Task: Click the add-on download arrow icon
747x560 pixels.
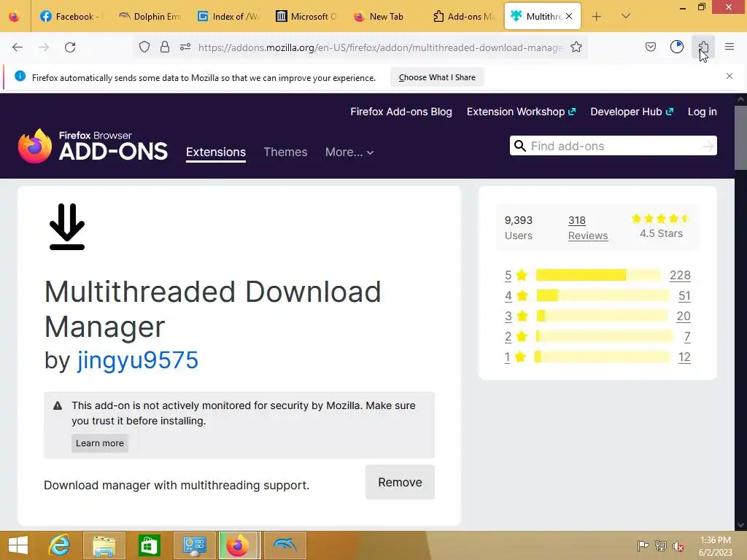Action: click(x=67, y=227)
